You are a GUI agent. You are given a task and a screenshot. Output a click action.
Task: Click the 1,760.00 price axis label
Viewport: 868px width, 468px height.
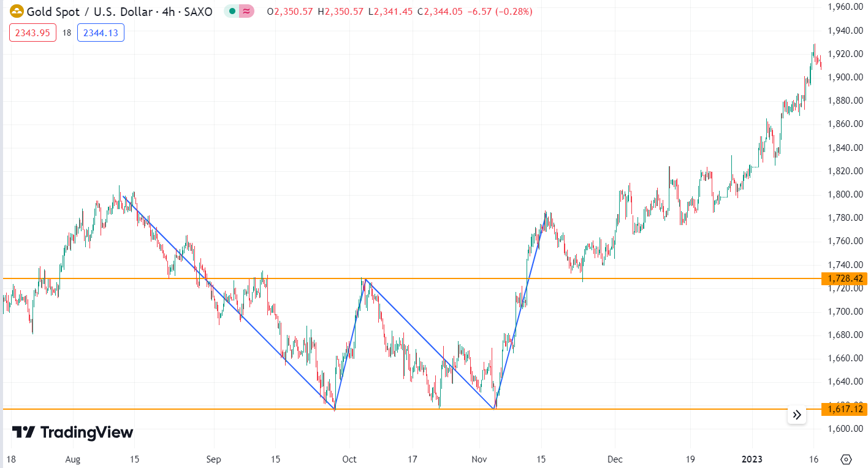click(845, 241)
